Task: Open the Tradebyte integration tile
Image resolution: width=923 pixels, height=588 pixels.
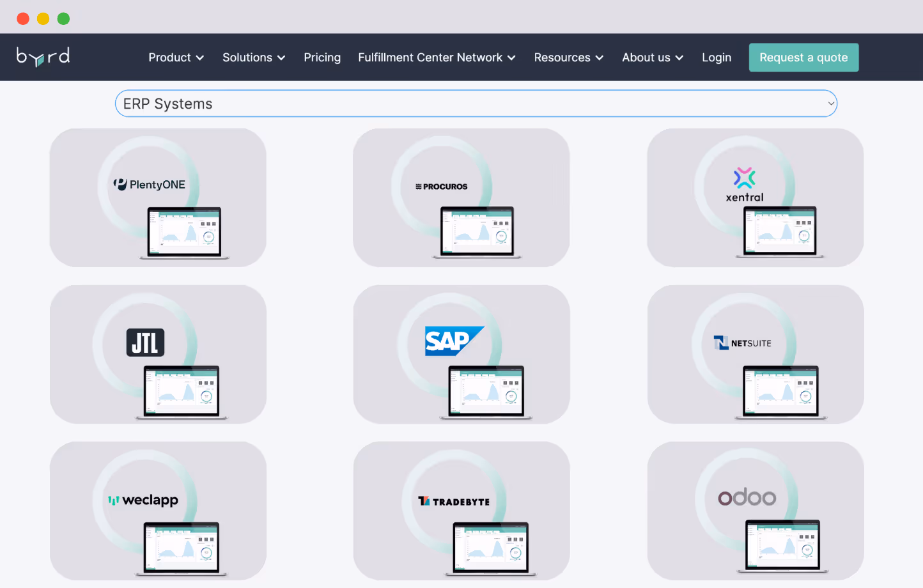Action: coord(454,501)
